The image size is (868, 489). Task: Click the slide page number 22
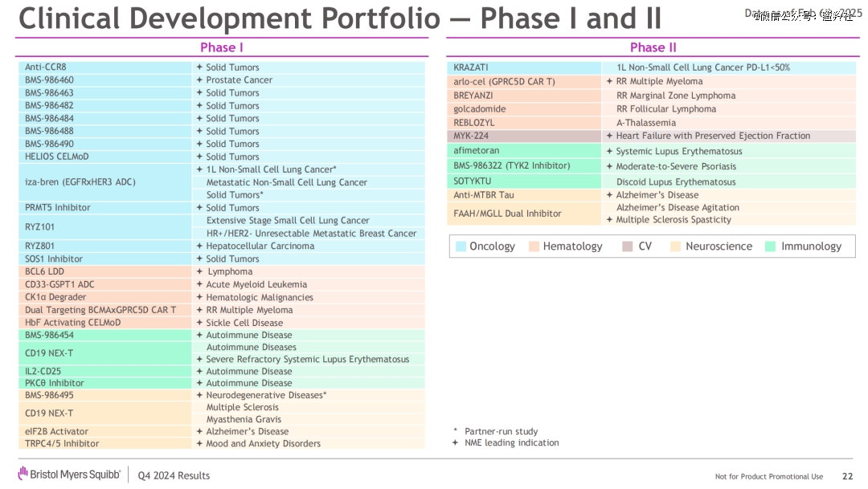click(x=847, y=476)
